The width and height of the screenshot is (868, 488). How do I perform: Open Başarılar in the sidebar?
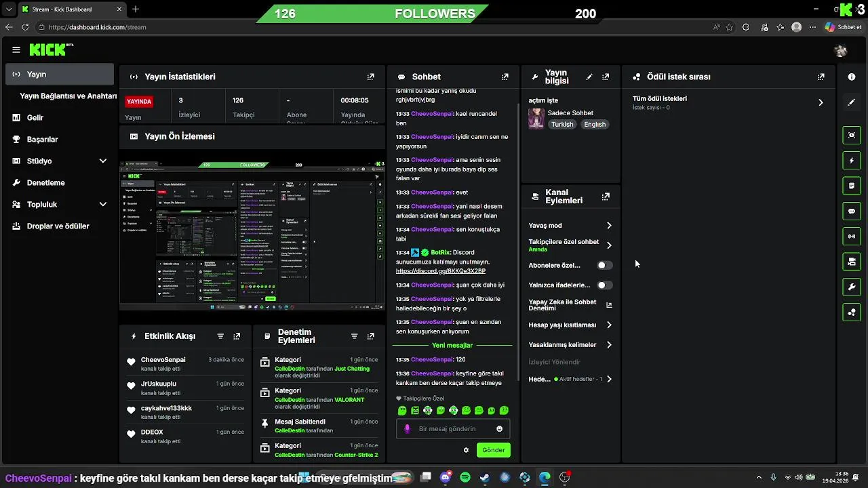pos(60,139)
